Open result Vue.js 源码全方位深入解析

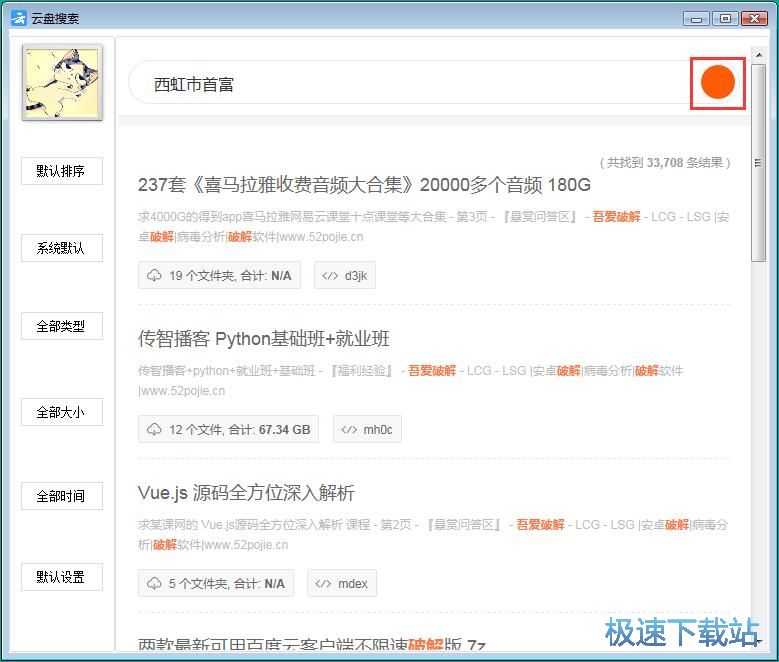(x=246, y=493)
